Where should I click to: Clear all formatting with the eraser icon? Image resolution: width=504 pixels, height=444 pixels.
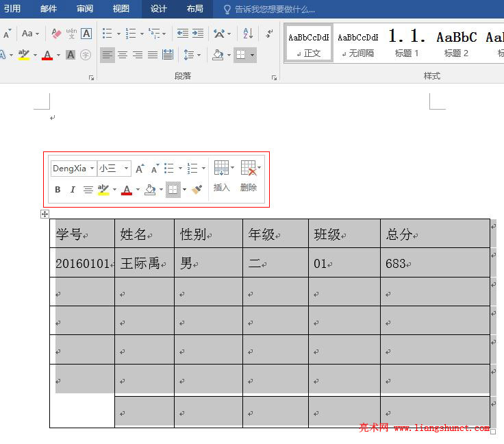tap(56, 33)
